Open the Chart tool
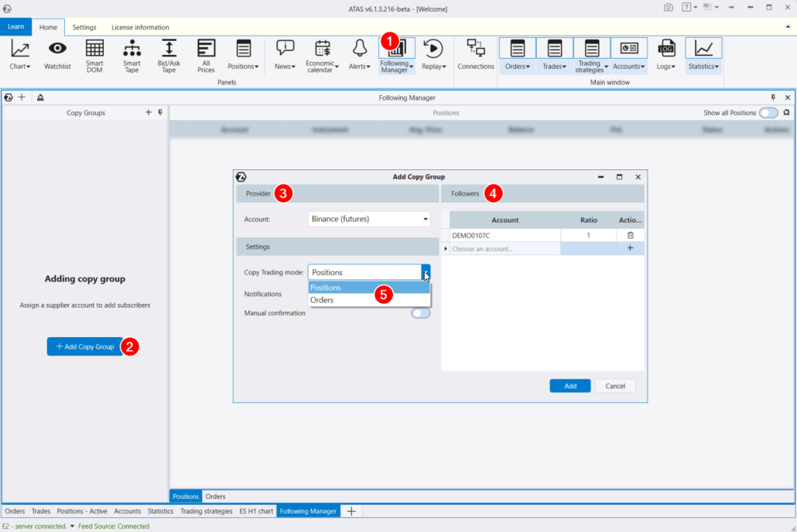797x532 pixels. coord(19,53)
